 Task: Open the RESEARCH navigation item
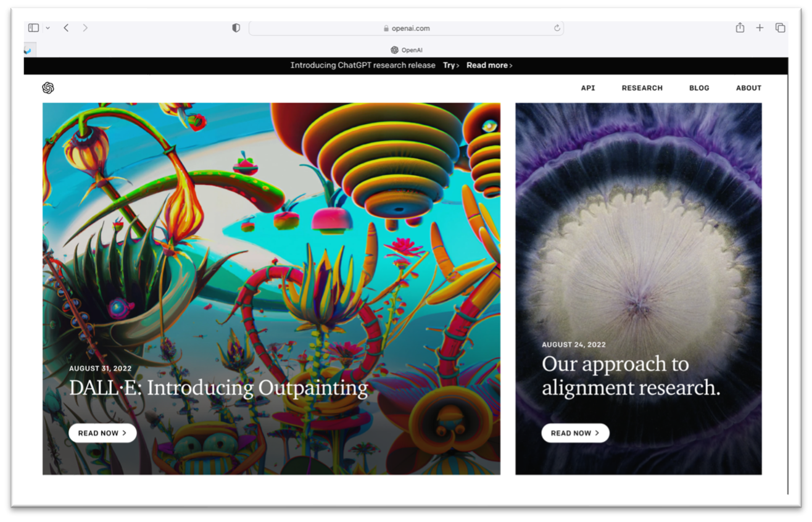[642, 88]
